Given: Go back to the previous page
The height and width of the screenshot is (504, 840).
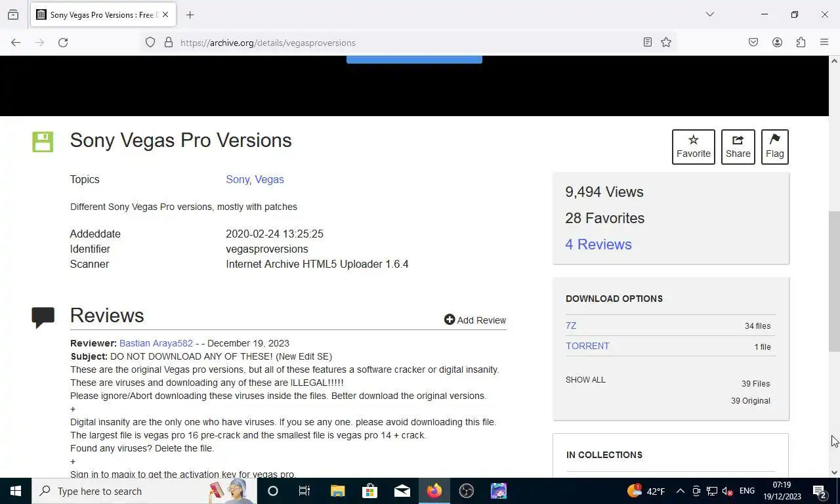Looking at the screenshot, I should [x=16, y=43].
